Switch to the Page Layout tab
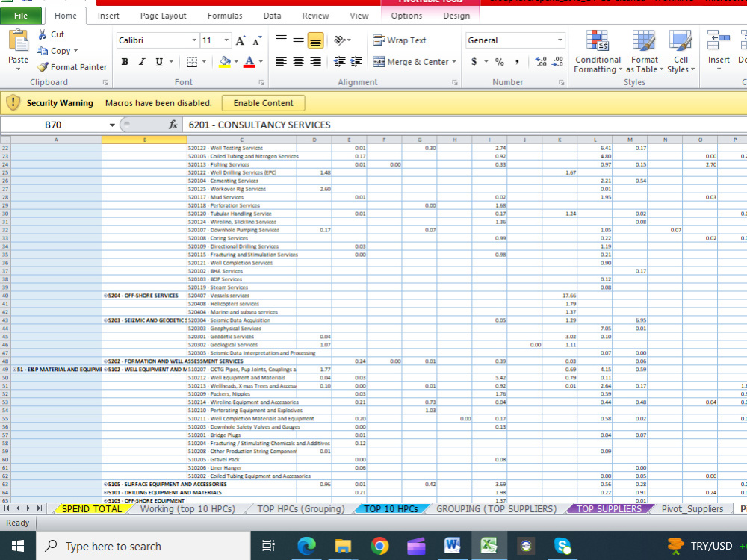Screen dimensions: 747x560 pos(163,16)
